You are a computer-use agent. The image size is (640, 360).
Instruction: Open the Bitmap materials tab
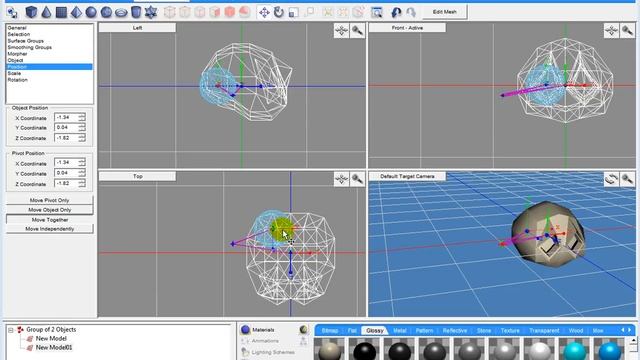point(330,331)
